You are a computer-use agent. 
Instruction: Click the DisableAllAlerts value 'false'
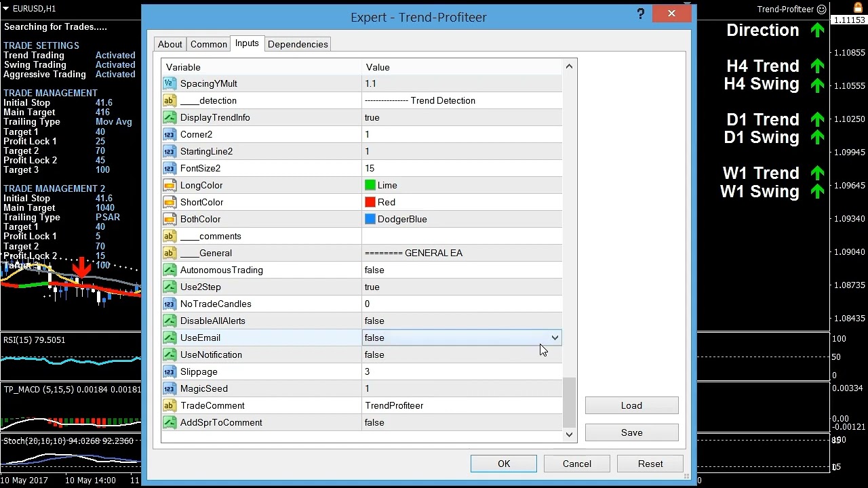[374, 321]
